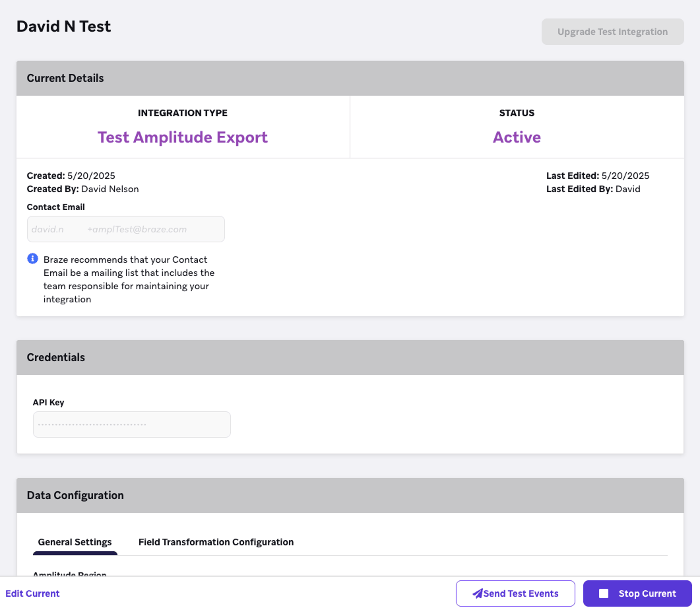Image resolution: width=700 pixels, height=608 pixels.
Task: Click the Created By David Nelson text
Action: click(x=82, y=189)
